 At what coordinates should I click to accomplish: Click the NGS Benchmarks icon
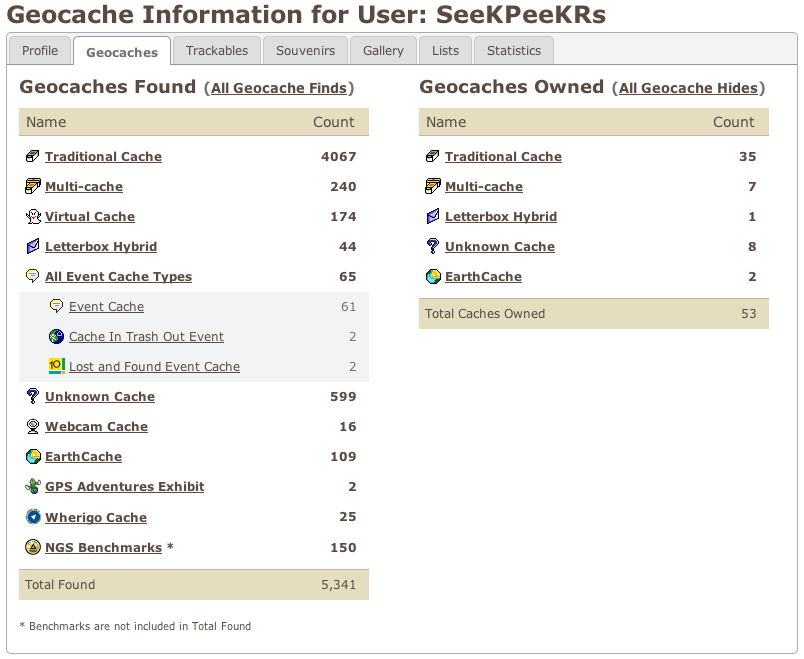click(33, 548)
